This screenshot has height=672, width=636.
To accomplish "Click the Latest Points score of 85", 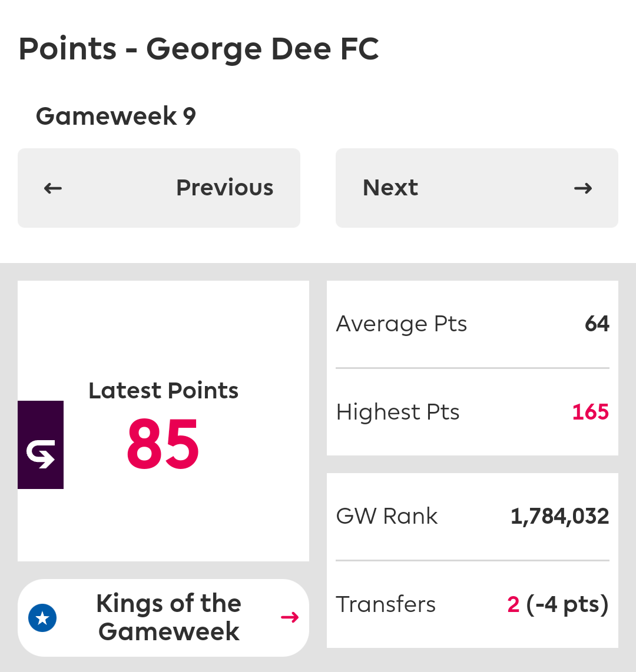I will tap(163, 444).
